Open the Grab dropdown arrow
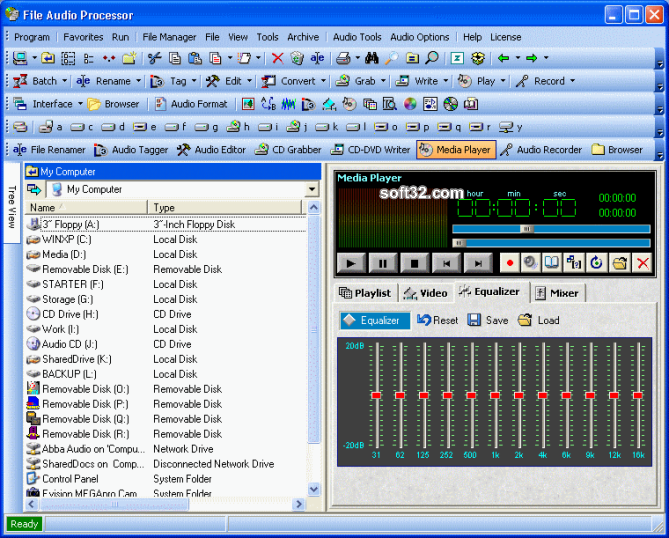 383,81
